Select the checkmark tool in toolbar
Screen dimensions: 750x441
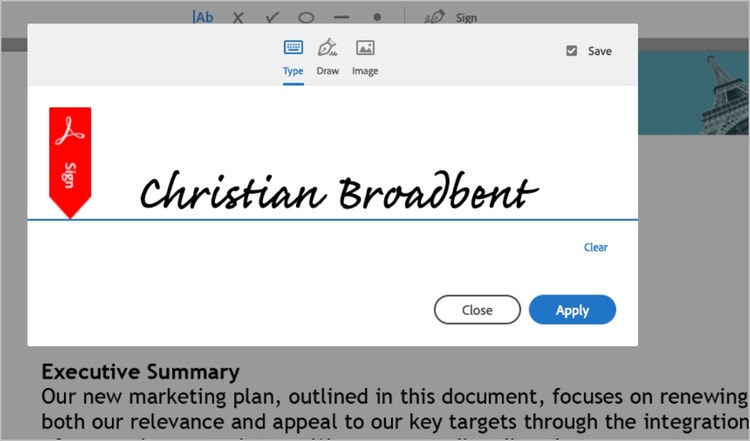[272, 18]
